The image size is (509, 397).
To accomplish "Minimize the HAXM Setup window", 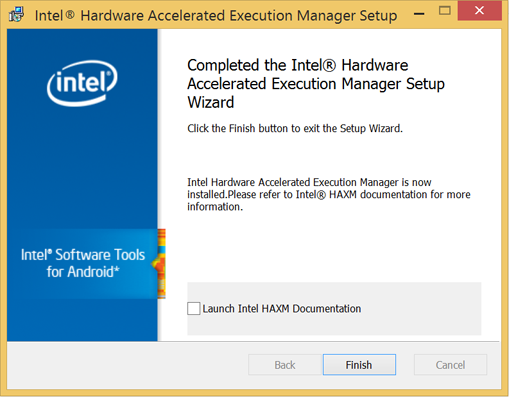I will (419, 13).
